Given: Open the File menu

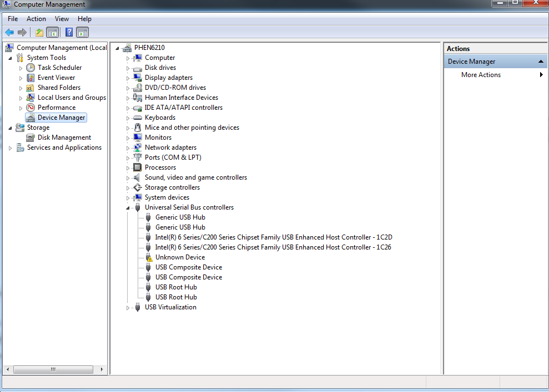Looking at the screenshot, I should click(13, 19).
